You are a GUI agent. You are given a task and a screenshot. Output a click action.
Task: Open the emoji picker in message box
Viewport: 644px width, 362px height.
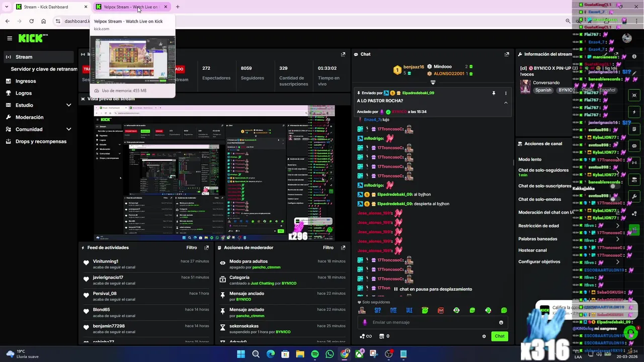click(x=501, y=322)
